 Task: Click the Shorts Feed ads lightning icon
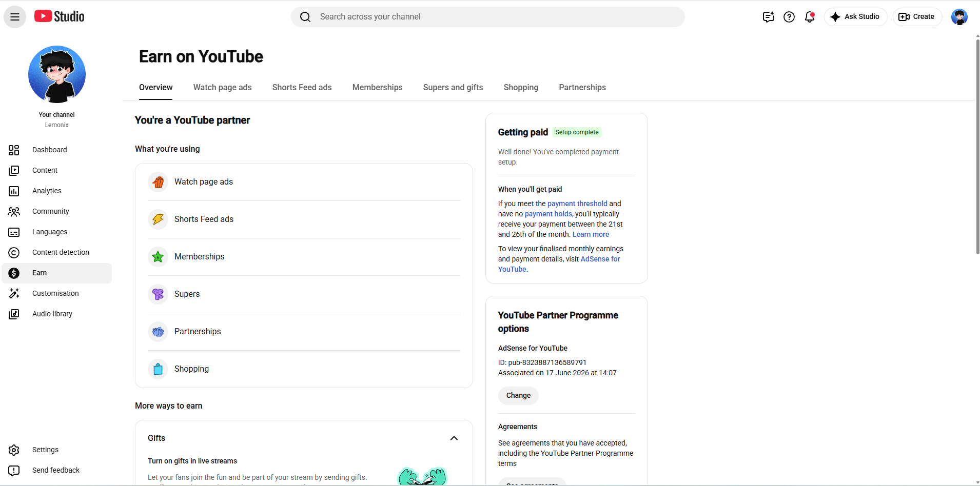tap(158, 219)
